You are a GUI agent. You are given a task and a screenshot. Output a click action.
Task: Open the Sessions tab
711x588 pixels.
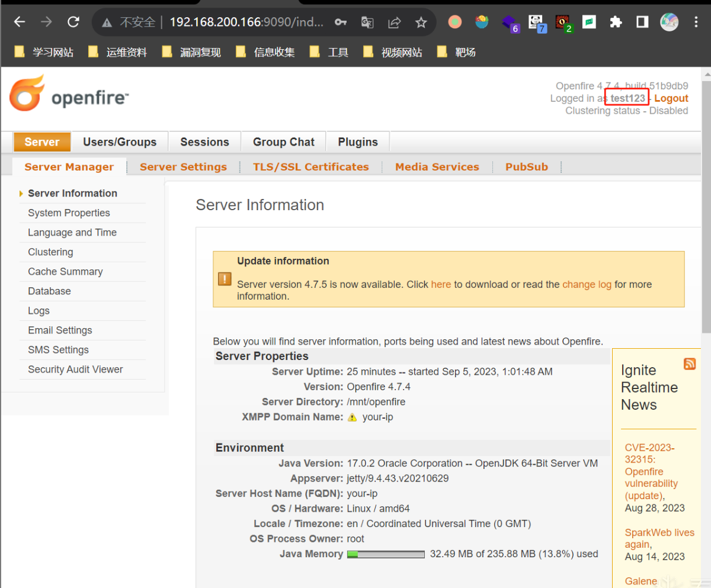204,142
